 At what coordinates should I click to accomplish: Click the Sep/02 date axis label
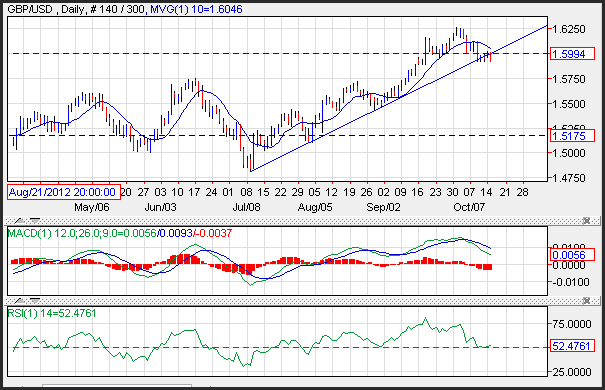384,208
